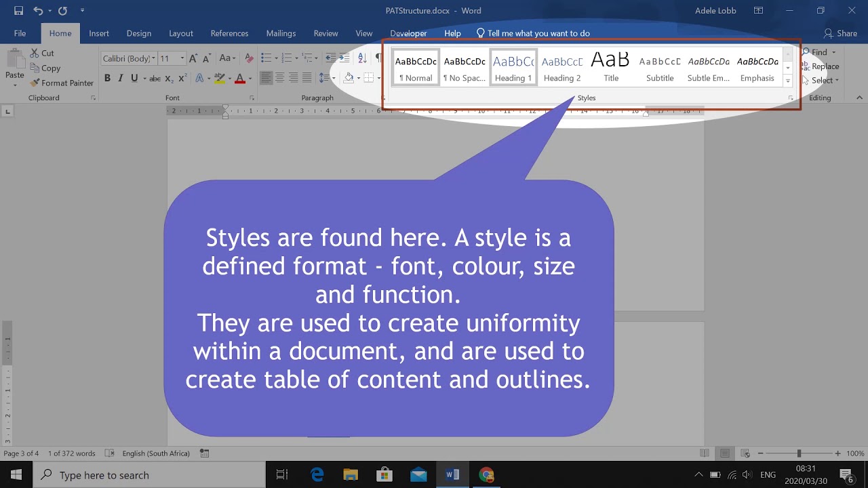Switch to Web Layout view in status bar
Image resolution: width=868 pixels, height=488 pixels.
745,453
